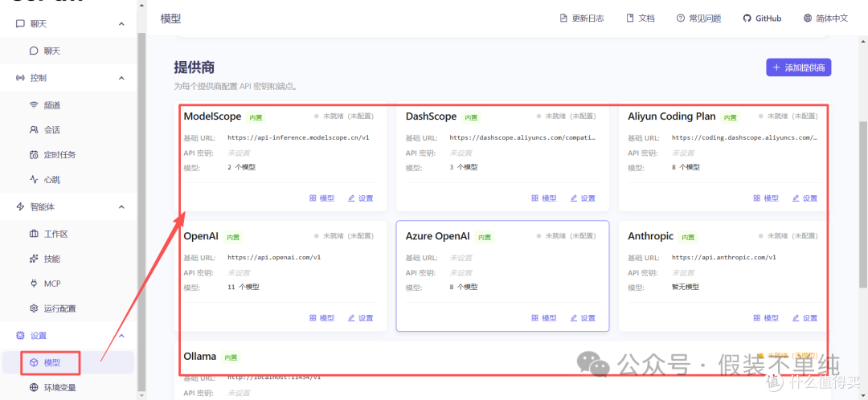Collapse the 聊天 sidebar group

(x=121, y=24)
